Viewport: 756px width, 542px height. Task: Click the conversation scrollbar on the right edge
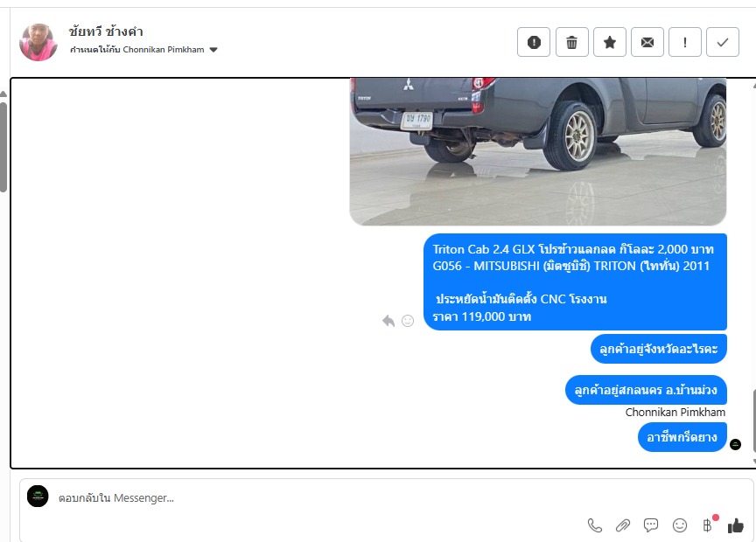coord(753,421)
